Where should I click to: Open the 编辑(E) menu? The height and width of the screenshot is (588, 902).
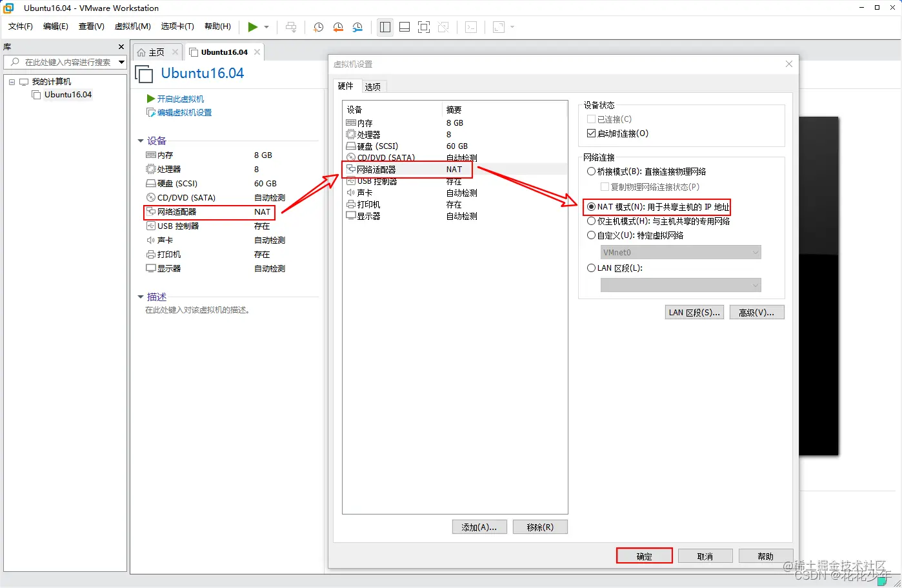coord(55,26)
